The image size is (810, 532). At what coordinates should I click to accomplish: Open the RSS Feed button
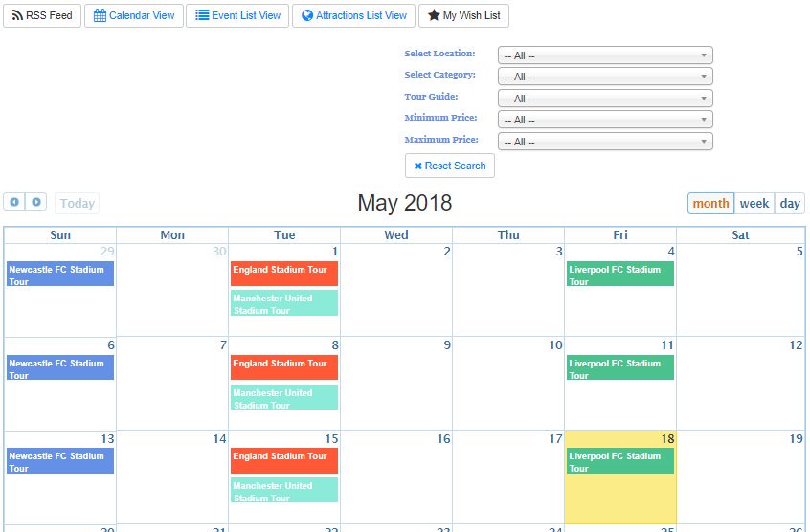pyautogui.click(x=42, y=15)
